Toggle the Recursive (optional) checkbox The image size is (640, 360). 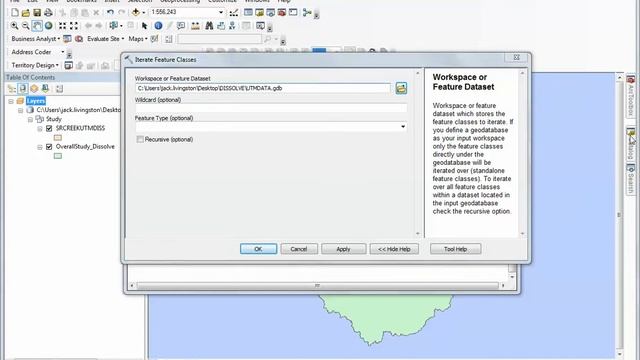pos(140,139)
